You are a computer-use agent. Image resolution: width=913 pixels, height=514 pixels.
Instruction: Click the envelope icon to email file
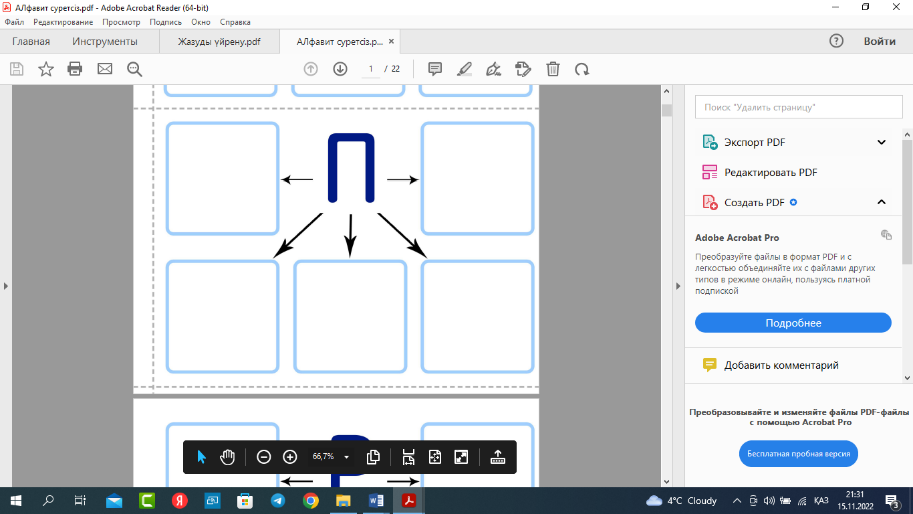104,69
